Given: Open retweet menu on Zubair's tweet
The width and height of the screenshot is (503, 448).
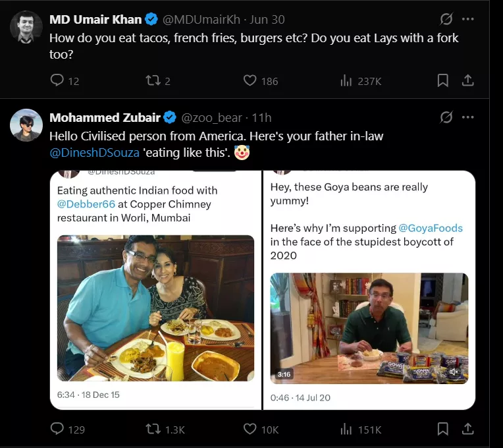Looking at the screenshot, I should click(152, 429).
